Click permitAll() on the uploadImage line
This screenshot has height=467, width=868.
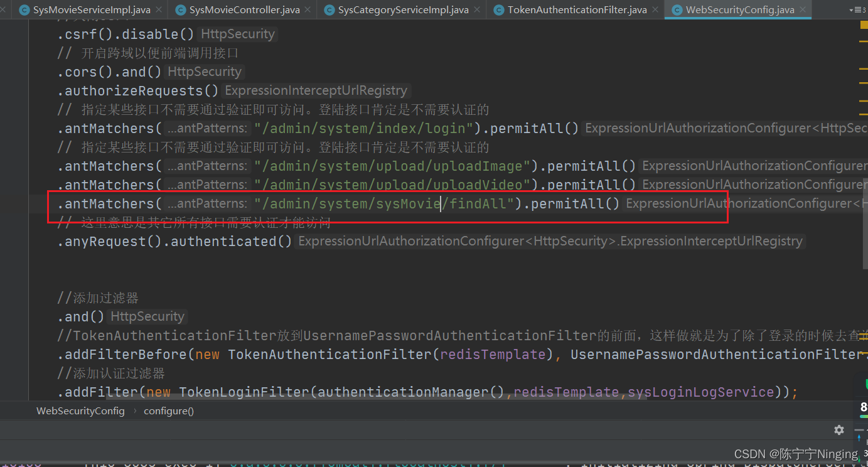592,166
